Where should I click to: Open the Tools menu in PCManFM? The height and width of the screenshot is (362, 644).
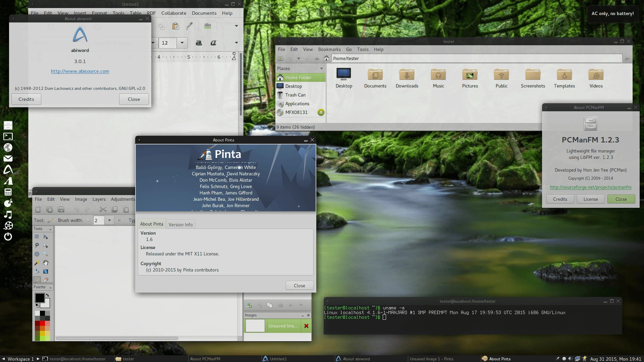click(x=363, y=49)
